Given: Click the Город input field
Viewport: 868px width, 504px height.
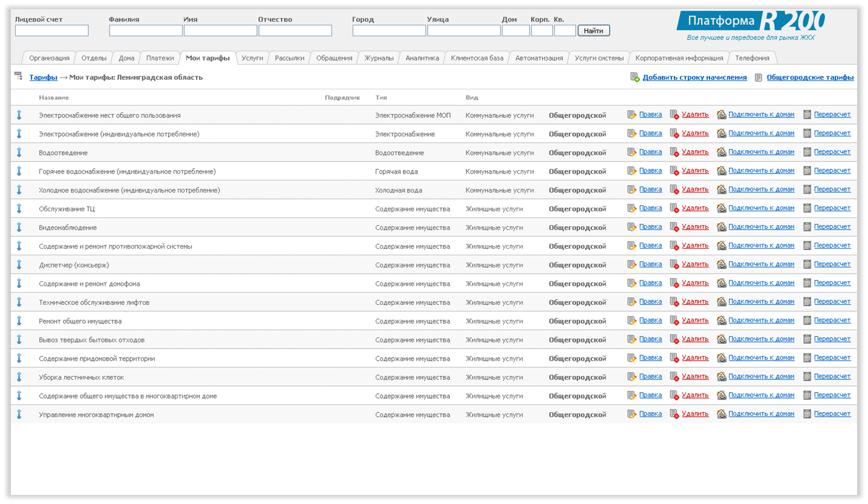Looking at the screenshot, I should pos(390,30).
